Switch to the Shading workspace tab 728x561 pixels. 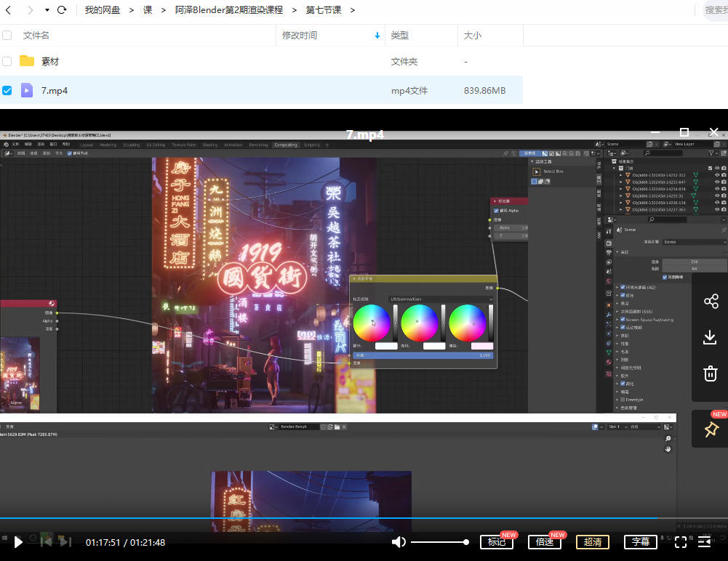(x=210, y=145)
